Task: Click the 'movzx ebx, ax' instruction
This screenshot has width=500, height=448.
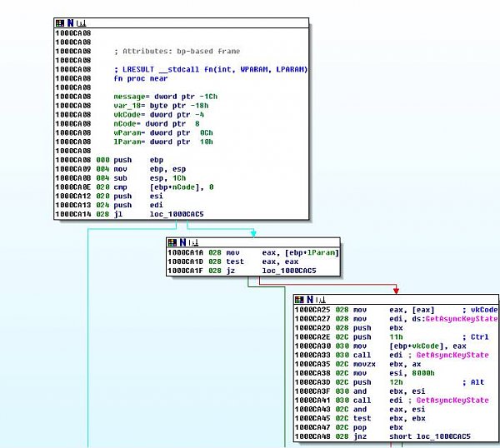Action: click(x=387, y=365)
